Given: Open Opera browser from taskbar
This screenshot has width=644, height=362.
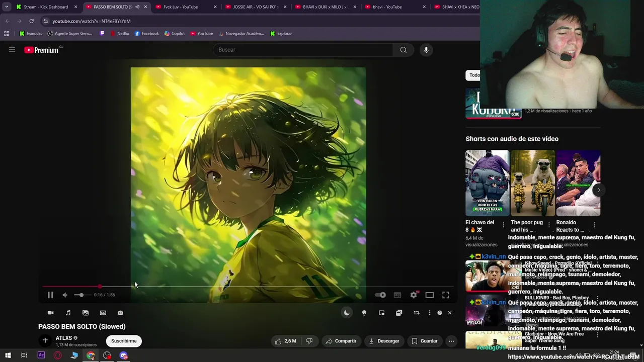Looking at the screenshot, I should [x=58, y=355].
